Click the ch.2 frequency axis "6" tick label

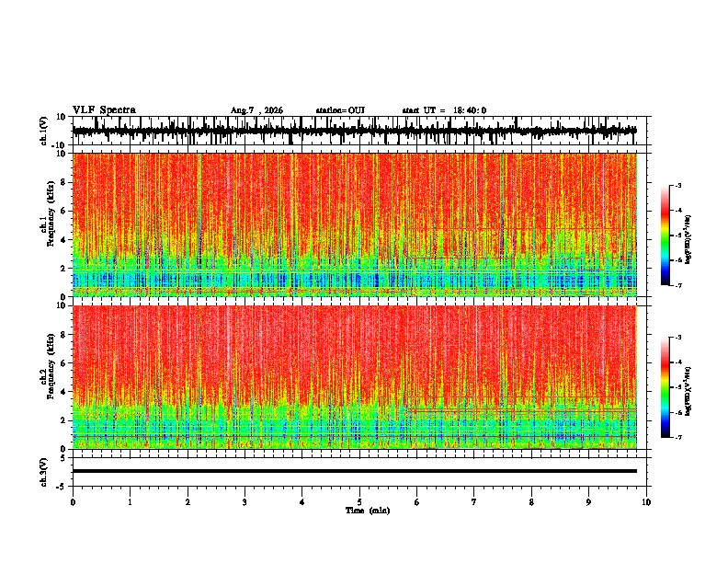(64, 363)
